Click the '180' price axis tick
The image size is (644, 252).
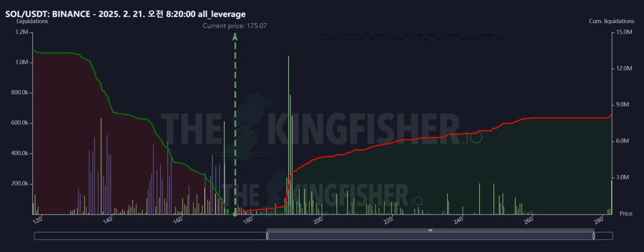coord(248,220)
